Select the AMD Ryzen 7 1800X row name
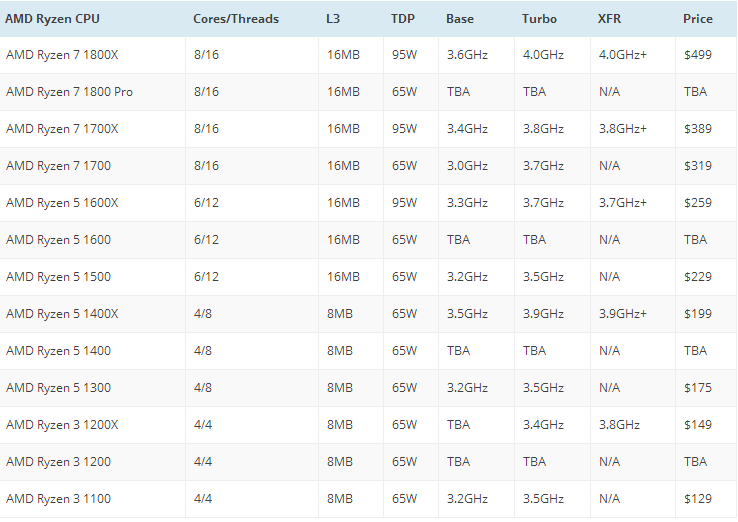Viewport: 738px width, 522px height. pyautogui.click(x=62, y=55)
